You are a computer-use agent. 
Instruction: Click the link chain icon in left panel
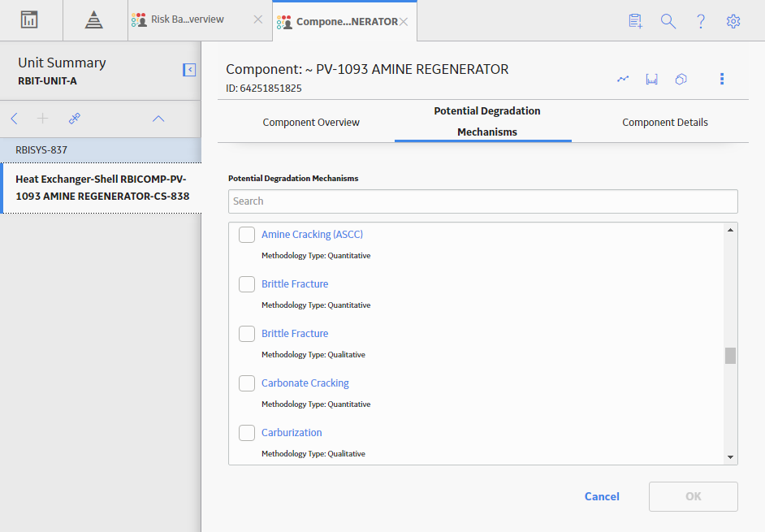(x=74, y=118)
